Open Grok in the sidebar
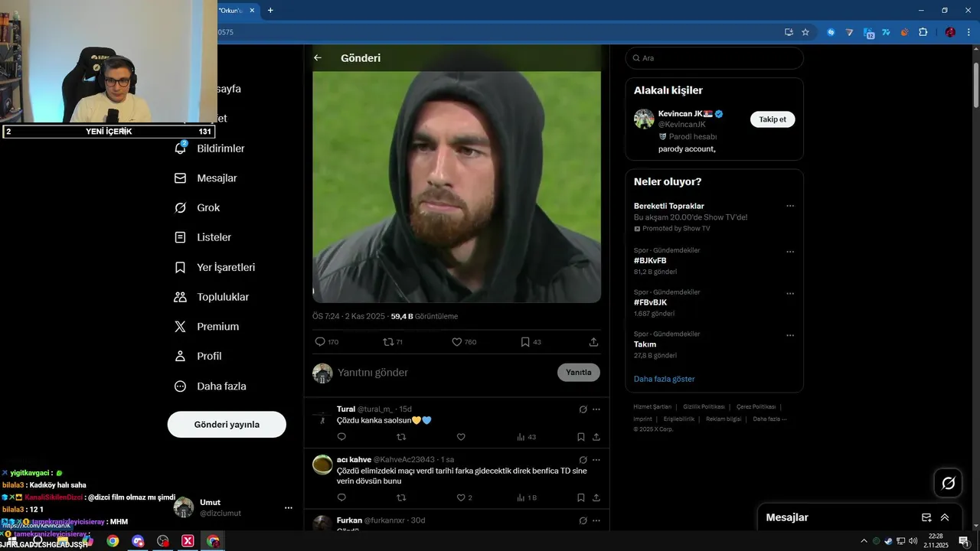The image size is (980, 551). [198, 208]
